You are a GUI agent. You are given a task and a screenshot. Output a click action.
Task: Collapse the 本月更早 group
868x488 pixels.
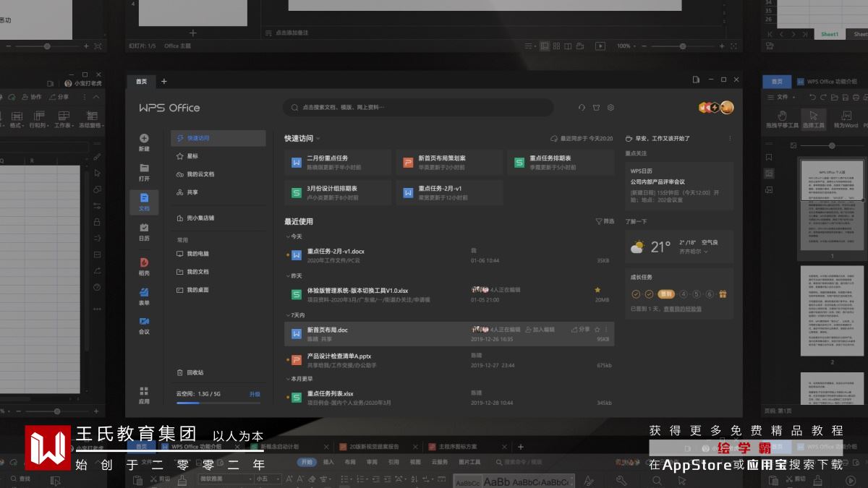287,379
